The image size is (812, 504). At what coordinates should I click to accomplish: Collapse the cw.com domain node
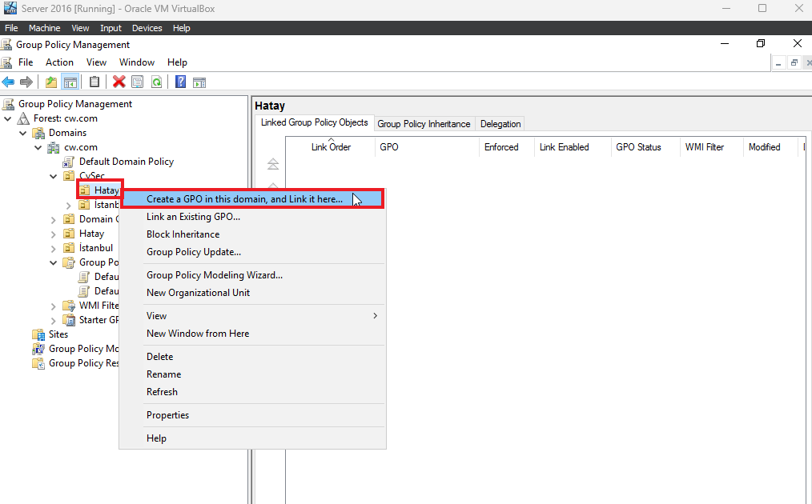[x=38, y=147]
